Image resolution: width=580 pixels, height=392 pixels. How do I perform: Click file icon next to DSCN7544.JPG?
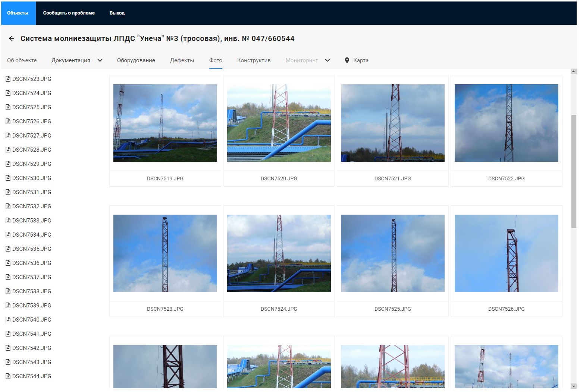pos(8,376)
